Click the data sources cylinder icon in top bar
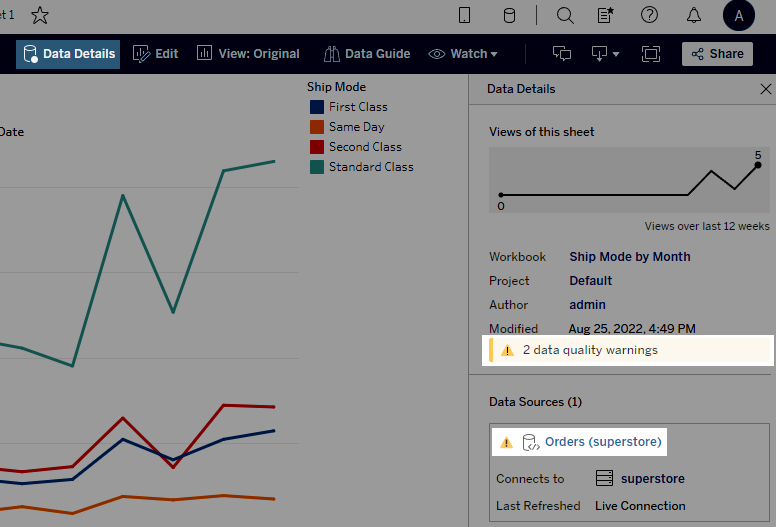 point(509,15)
